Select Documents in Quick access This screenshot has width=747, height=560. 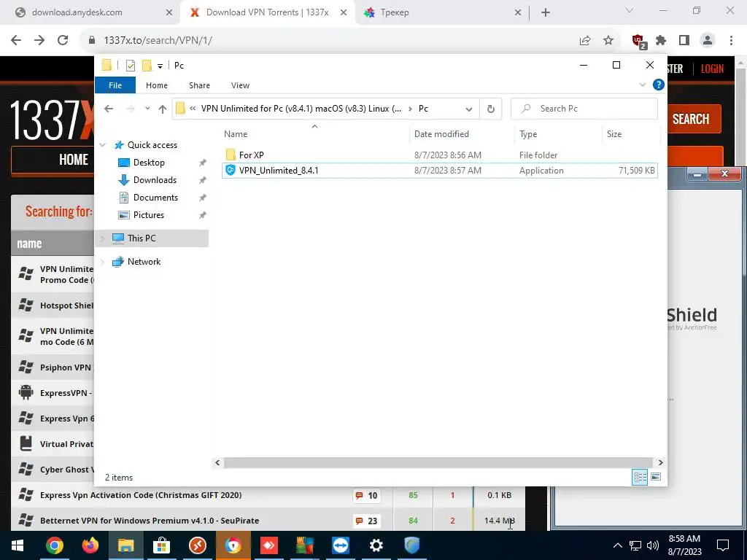tap(155, 198)
